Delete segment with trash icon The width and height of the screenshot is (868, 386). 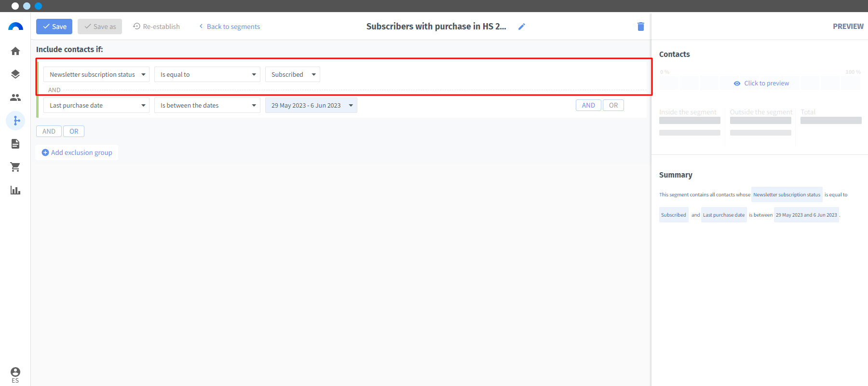(x=641, y=27)
